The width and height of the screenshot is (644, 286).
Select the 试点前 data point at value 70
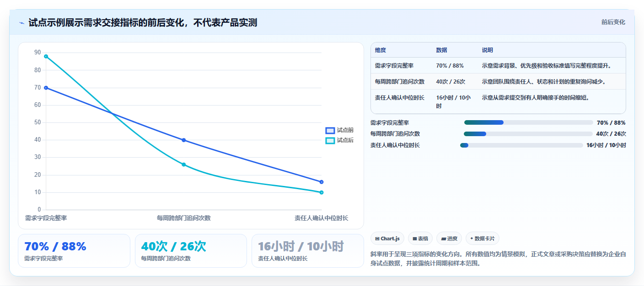coord(46,88)
